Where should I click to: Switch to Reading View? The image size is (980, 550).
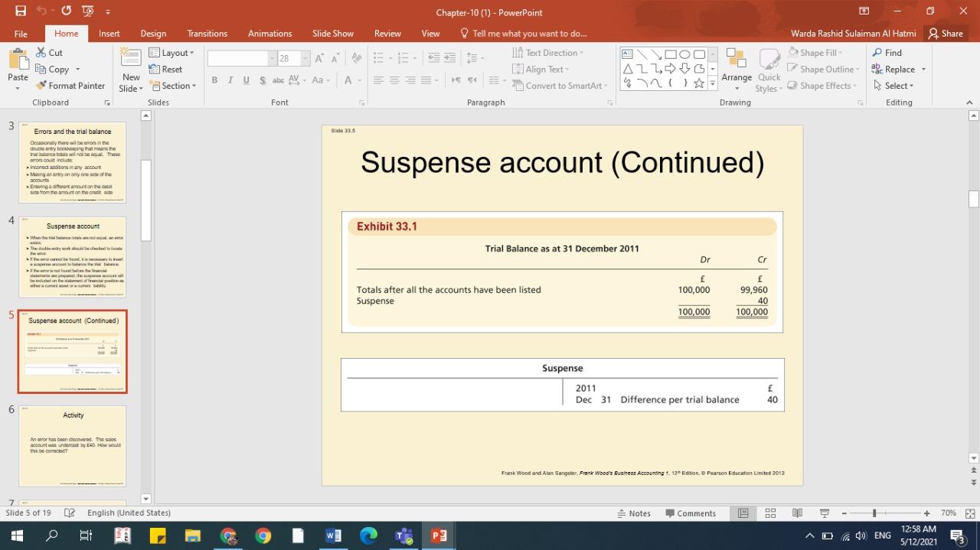[x=797, y=513]
